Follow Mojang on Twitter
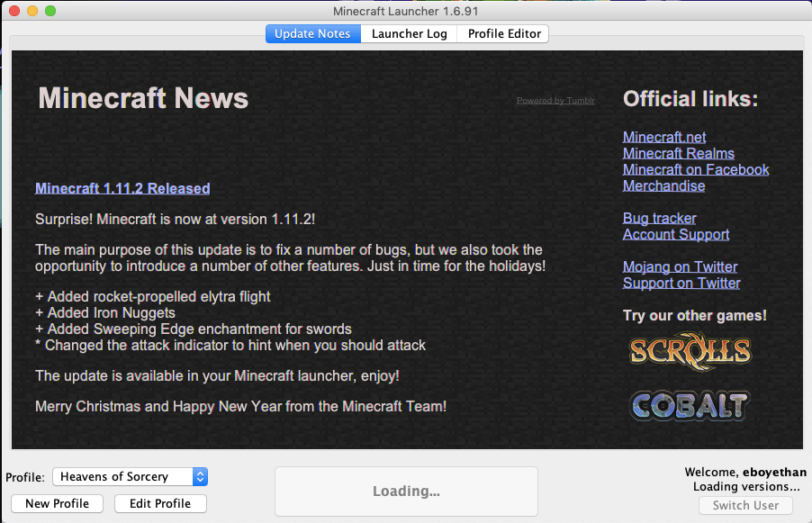 click(680, 266)
